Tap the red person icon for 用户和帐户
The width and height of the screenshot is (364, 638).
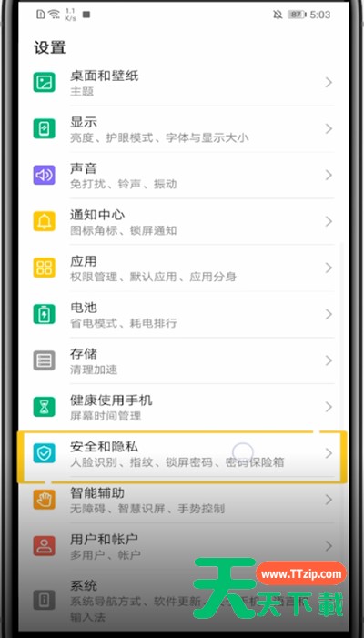[44, 546]
